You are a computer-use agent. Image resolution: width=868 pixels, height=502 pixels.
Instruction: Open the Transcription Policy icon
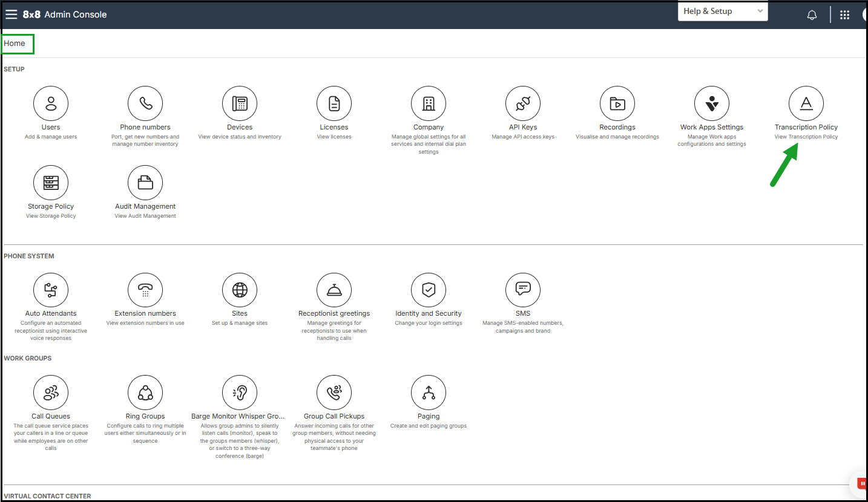pos(806,103)
